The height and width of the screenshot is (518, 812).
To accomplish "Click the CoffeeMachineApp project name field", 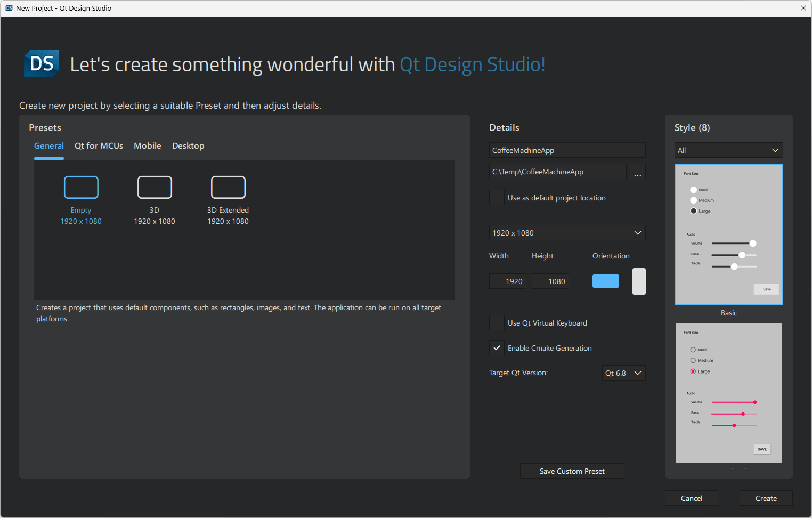I will [566, 150].
